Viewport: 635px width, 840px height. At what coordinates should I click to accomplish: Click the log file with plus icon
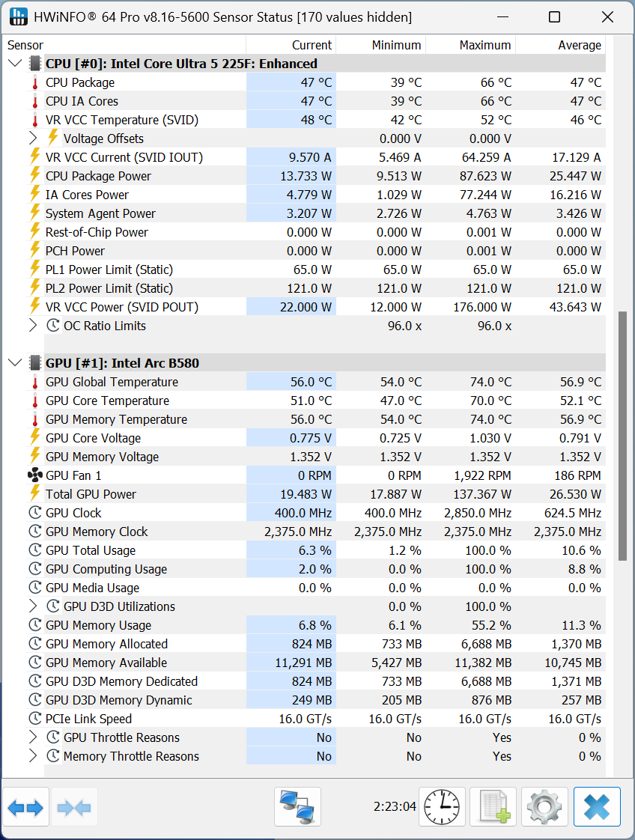493,807
